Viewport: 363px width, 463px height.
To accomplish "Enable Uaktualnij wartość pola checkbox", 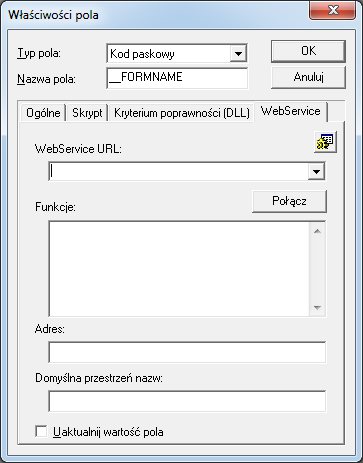I will (41, 431).
